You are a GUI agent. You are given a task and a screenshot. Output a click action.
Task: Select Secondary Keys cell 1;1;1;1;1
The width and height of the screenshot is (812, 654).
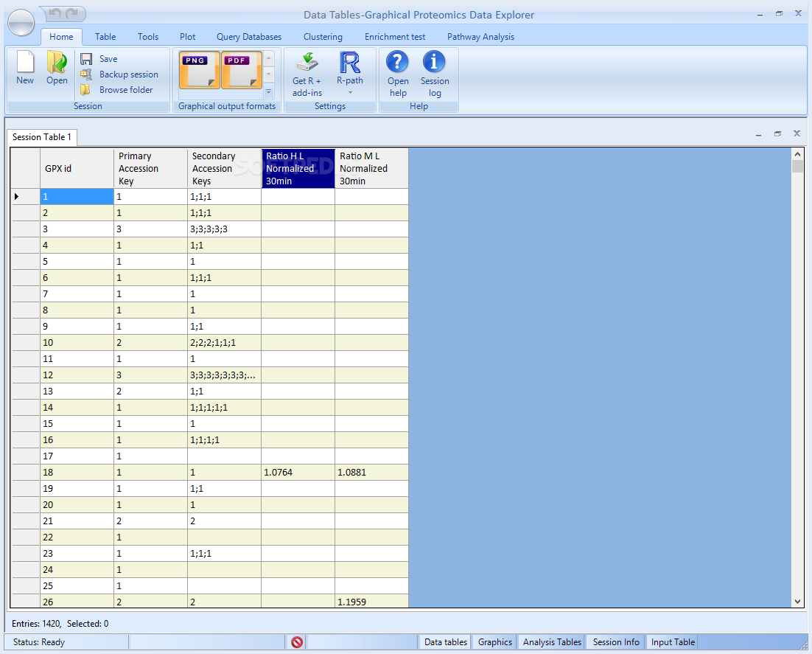[224, 407]
